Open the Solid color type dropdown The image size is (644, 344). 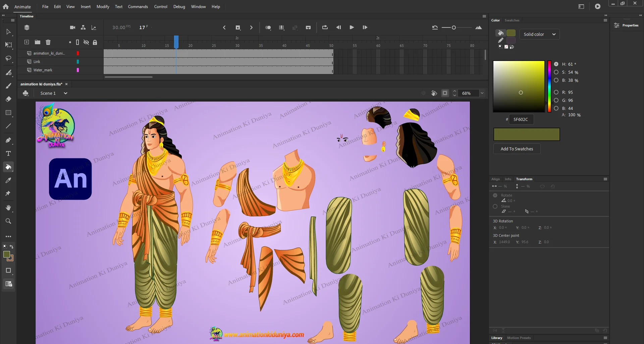tap(539, 34)
